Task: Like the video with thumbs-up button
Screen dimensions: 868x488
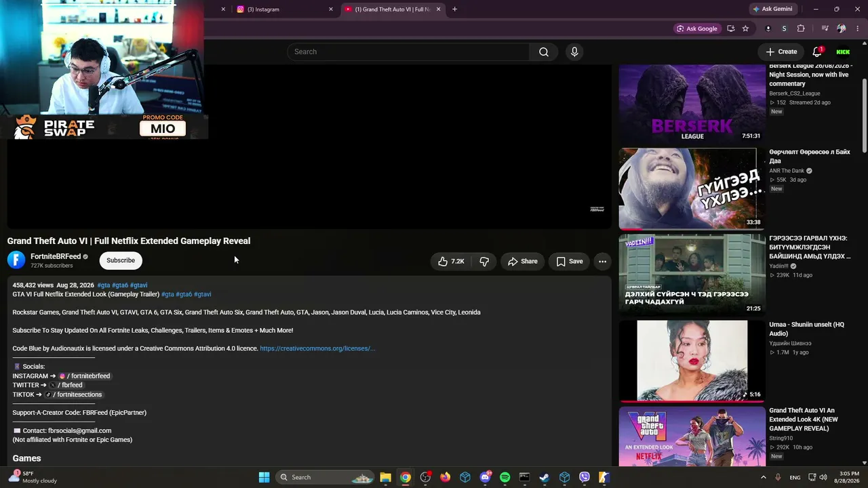Action: tap(452, 261)
